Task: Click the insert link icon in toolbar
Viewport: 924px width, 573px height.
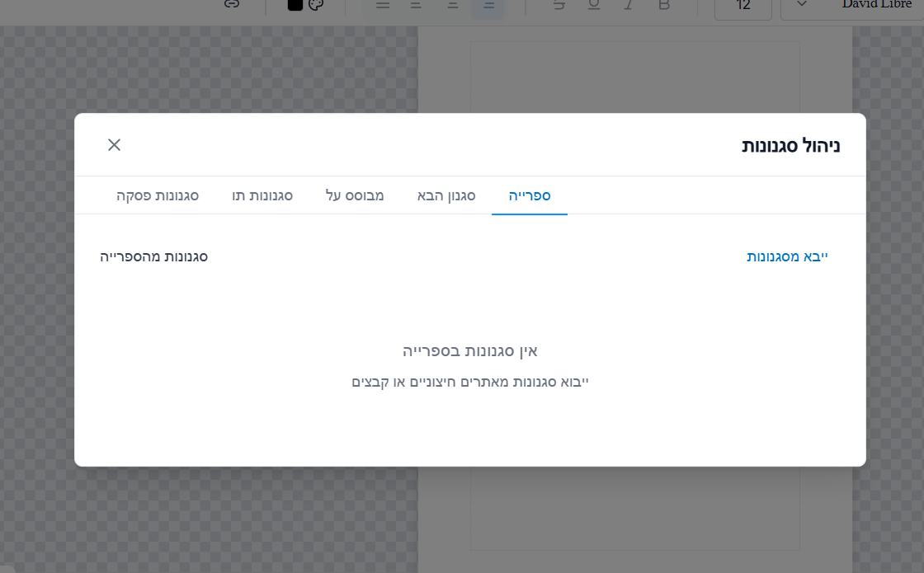Action: pos(232,5)
